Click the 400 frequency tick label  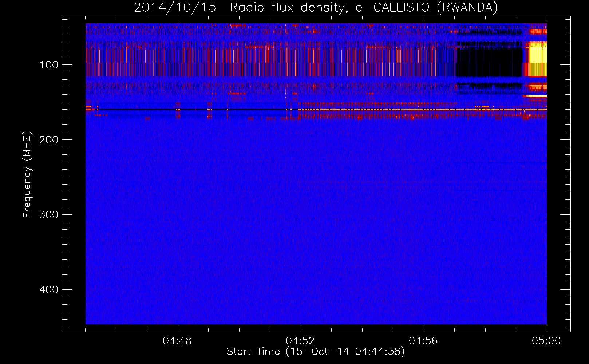pyautogui.click(x=49, y=290)
